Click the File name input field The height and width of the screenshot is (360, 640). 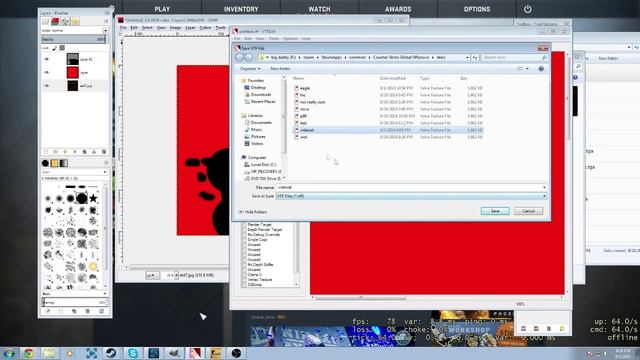(411, 187)
